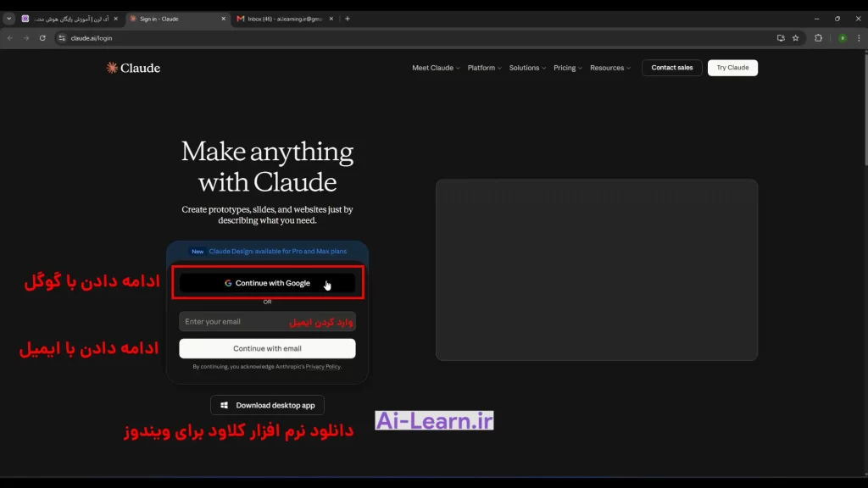
Task: Click Continue with Google
Action: pos(267,283)
